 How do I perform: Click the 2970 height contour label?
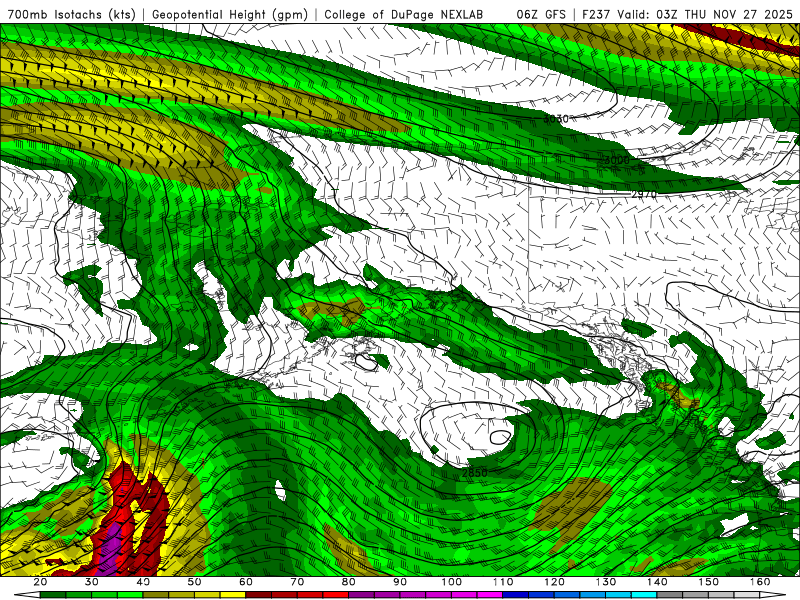[644, 194]
